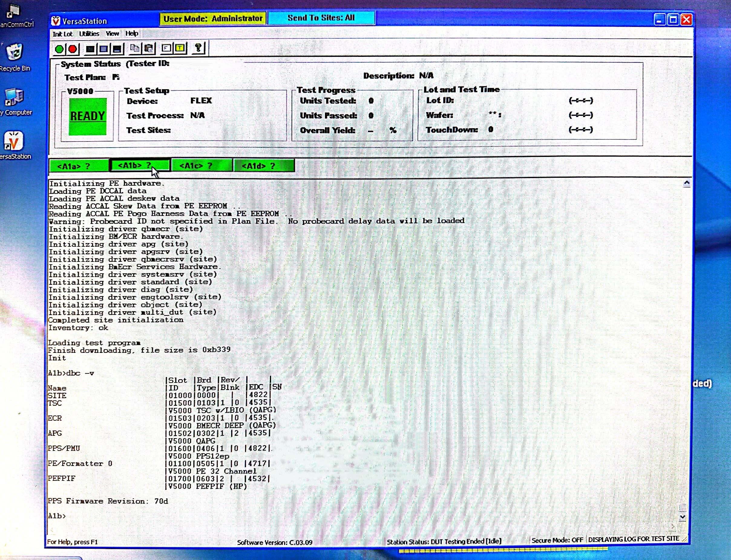
Task: Click the white 'F' box toolbar icon
Action: point(166,48)
